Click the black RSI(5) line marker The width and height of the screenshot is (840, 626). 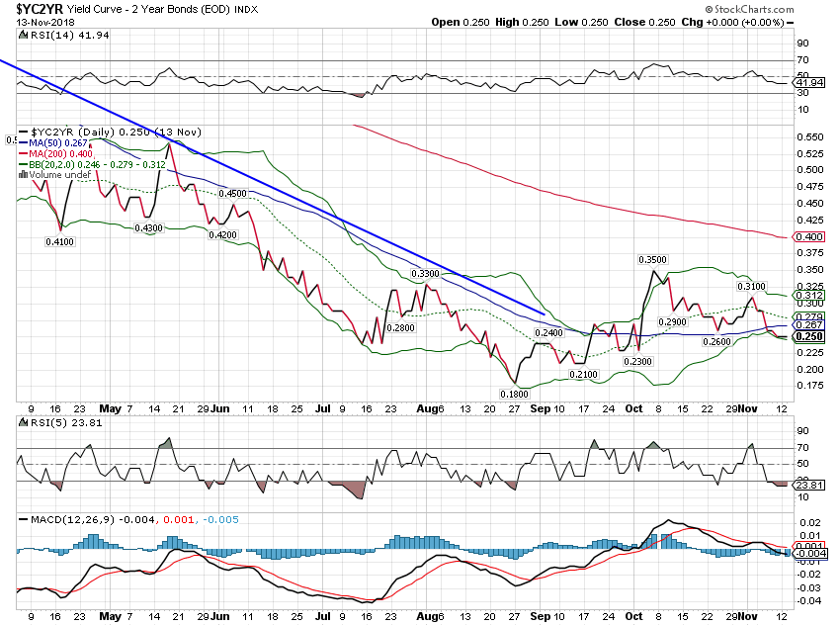24,421
